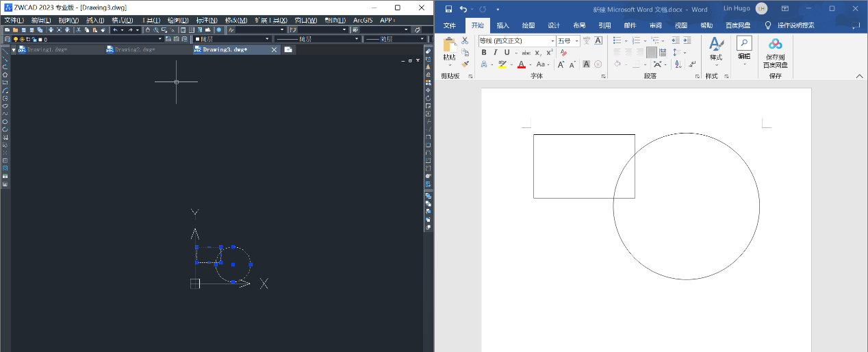868x352 pixels.
Task: Open text effects icon in Word font group
Action: (x=484, y=64)
